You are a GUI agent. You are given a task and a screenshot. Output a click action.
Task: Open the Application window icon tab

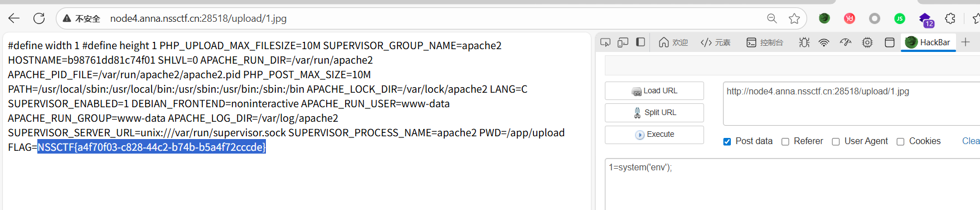point(890,42)
